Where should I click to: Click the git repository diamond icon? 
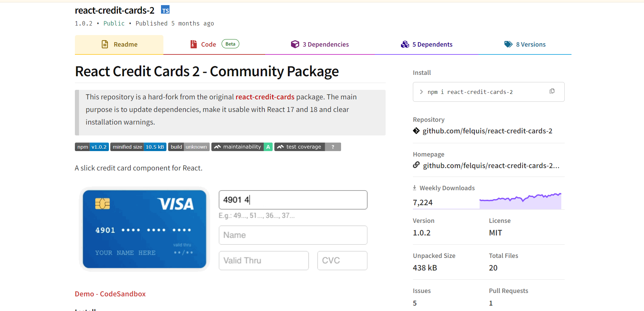[416, 131]
